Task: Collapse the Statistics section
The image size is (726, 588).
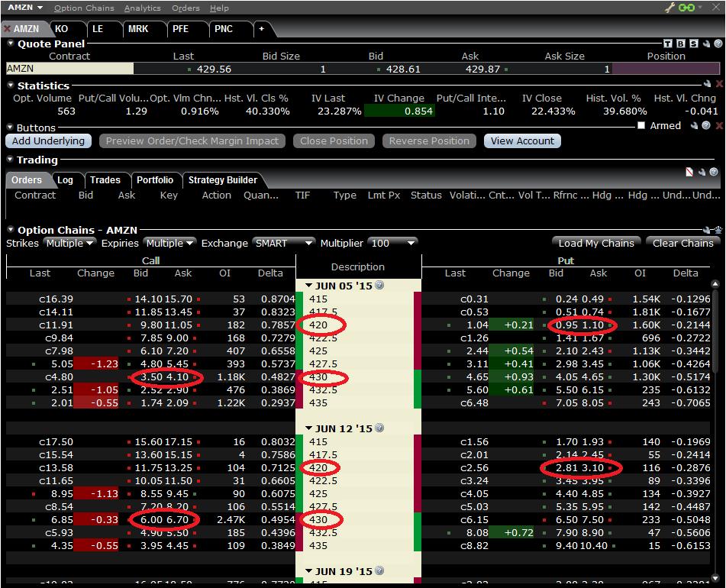Action: pyautogui.click(x=11, y=86)
